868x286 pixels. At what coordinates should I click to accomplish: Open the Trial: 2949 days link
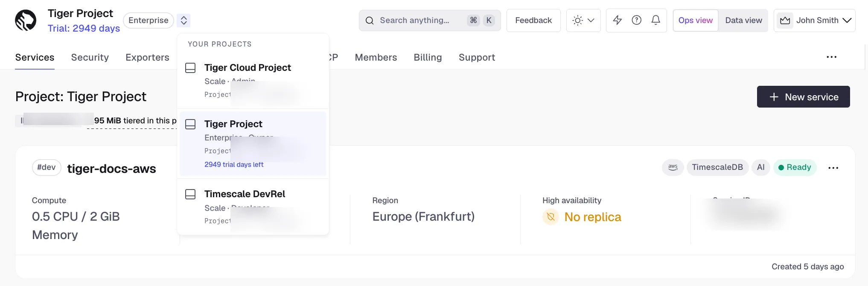click(84, 28)
